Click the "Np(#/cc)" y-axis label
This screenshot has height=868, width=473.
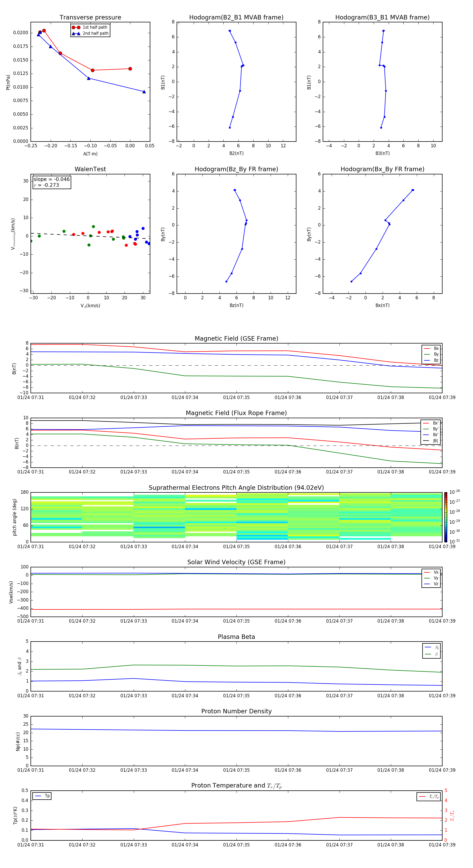[x=18, y=741]
